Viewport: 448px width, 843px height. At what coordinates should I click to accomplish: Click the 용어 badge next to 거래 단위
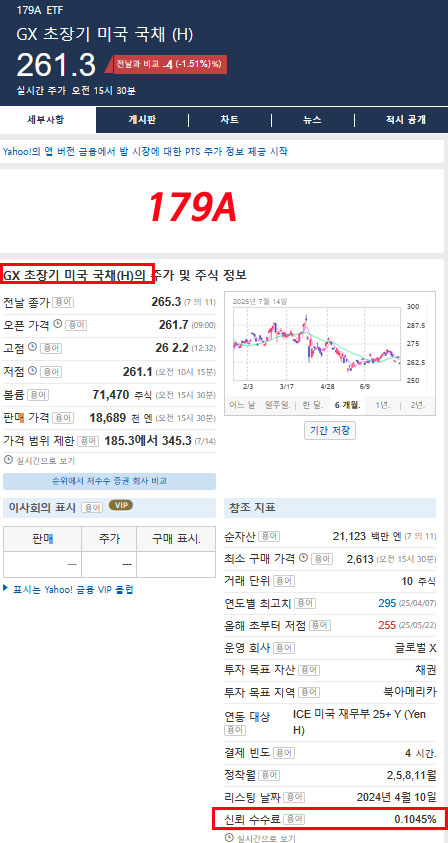[284, 581]
